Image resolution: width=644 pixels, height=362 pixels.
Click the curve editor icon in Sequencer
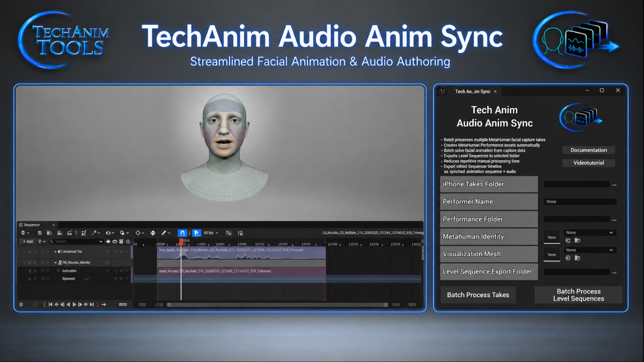(x=228, y=233)
